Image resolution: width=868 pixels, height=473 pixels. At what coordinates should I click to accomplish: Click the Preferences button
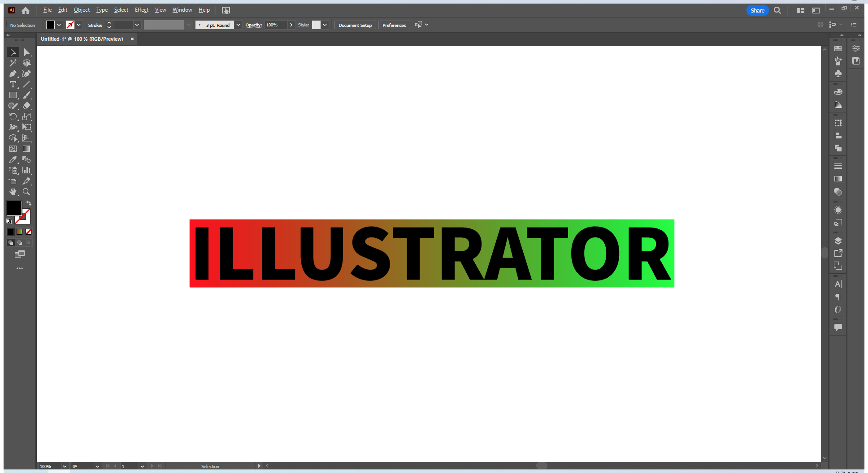point(394,25)
